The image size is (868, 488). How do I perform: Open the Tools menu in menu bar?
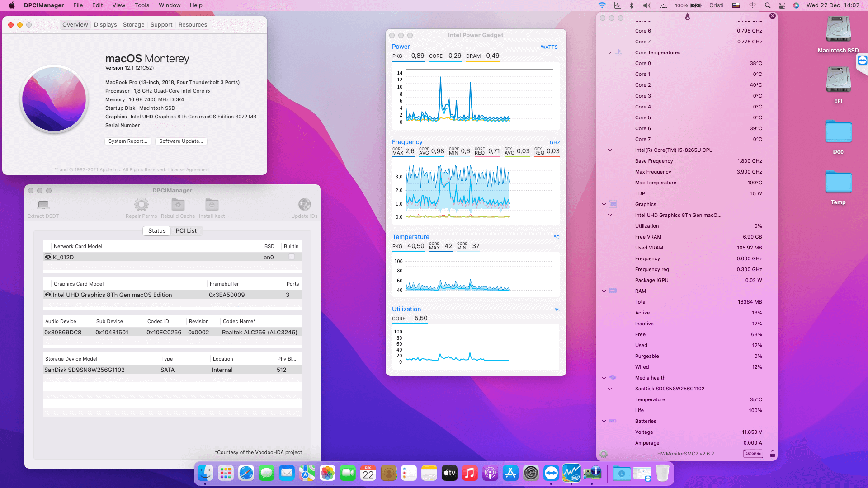(142, 5)
